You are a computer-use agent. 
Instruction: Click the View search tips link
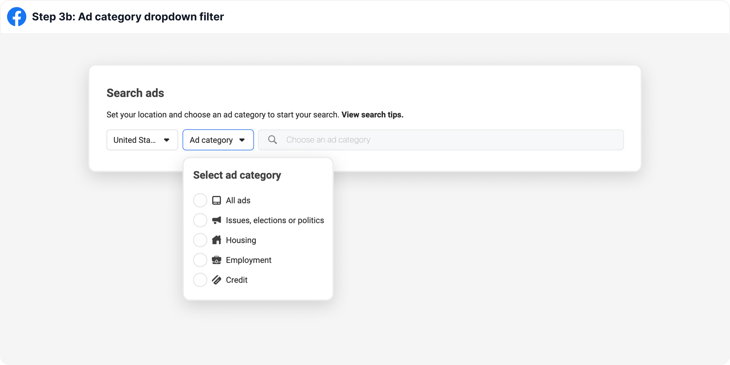tap(372, 115)
